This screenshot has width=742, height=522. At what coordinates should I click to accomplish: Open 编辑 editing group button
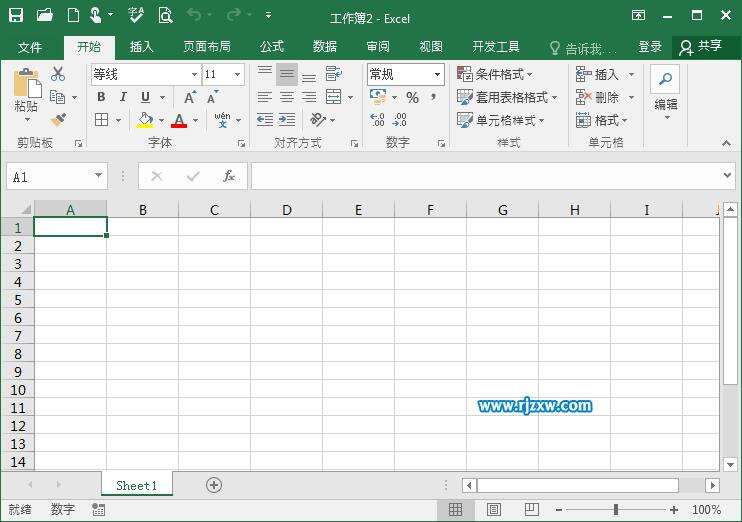coord(665,93)
